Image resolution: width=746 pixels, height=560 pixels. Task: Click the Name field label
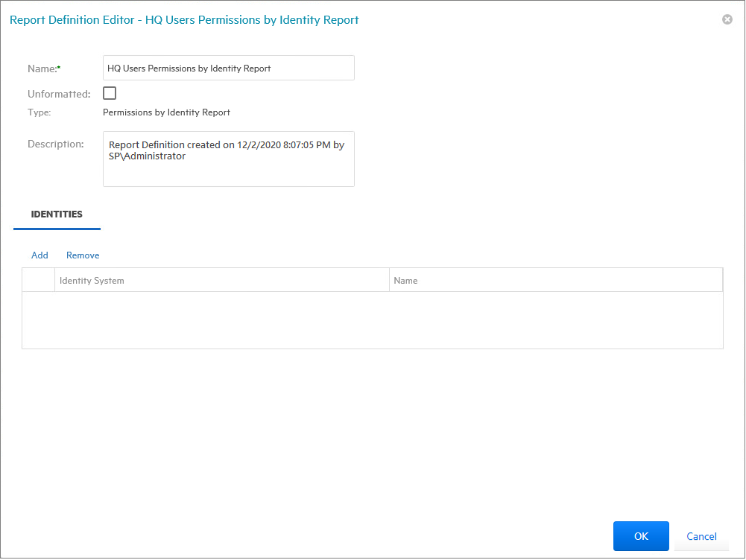[43, 69]
